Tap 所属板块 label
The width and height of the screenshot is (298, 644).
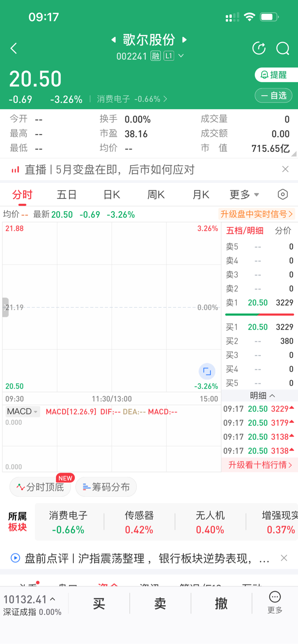pos(17,522)
